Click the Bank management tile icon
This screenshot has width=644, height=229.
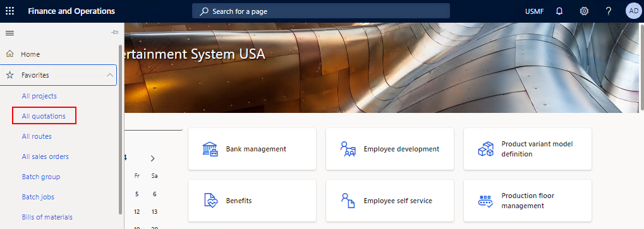pyautogui.click(x=210, y=149)
